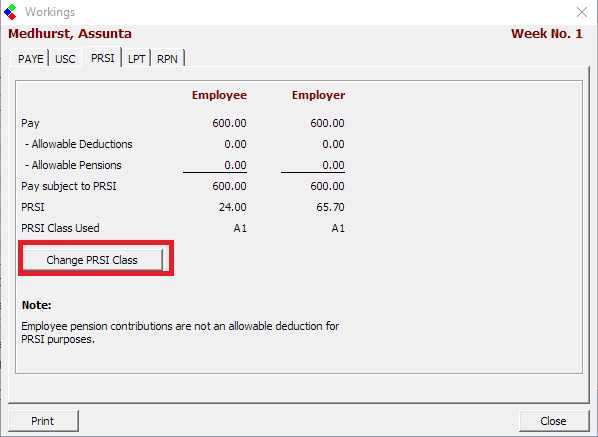Select employee name Medhurst, Assunta heading
The height and width of the screenshot is (437, 598).
(x=70, y=34)
